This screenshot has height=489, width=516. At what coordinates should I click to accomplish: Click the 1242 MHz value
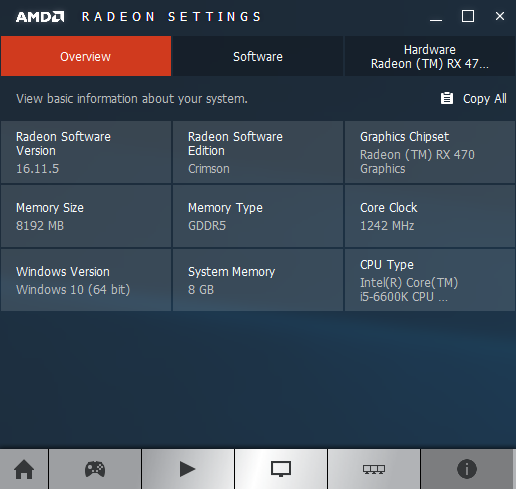387,226
